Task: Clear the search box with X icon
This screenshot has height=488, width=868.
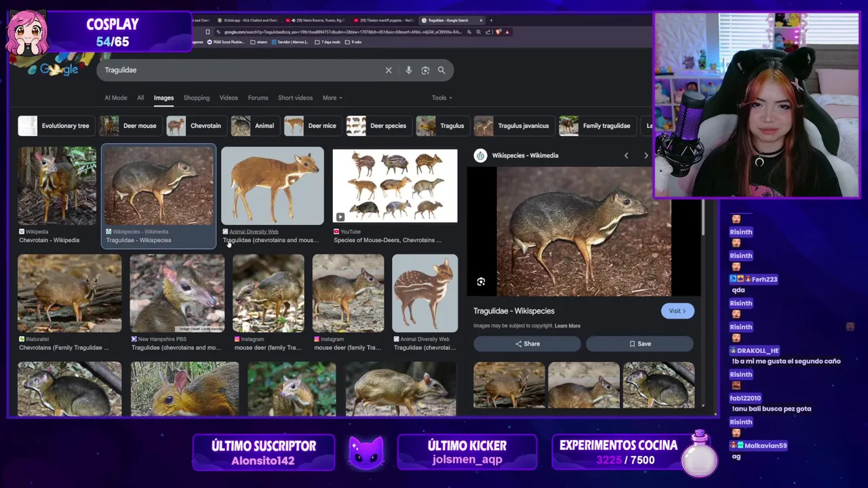Action: click(x=389, y=70)
